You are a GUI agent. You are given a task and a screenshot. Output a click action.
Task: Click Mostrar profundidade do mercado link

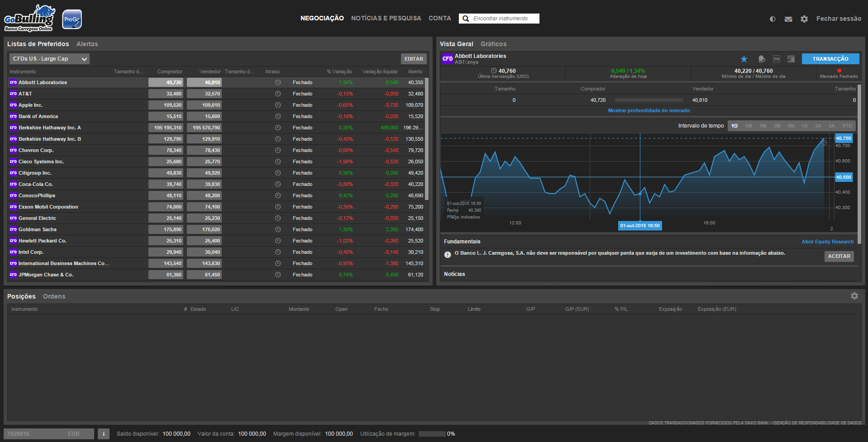(x=649, y=110)
